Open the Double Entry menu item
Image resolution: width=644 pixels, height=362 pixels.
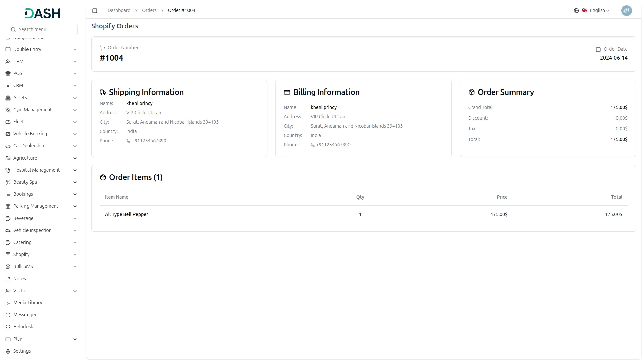[x=27, y=49]
